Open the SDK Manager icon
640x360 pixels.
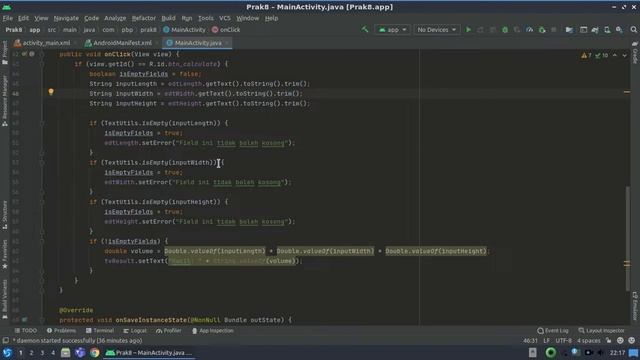pos(619,30)
